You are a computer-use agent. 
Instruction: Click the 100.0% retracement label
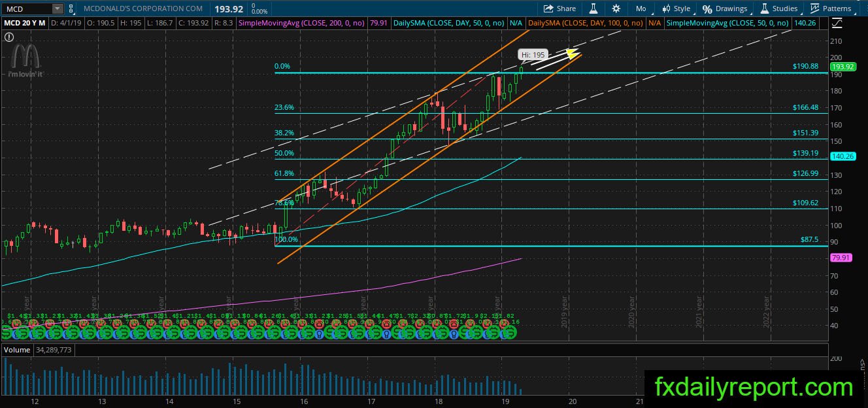[x=286, y=240]
